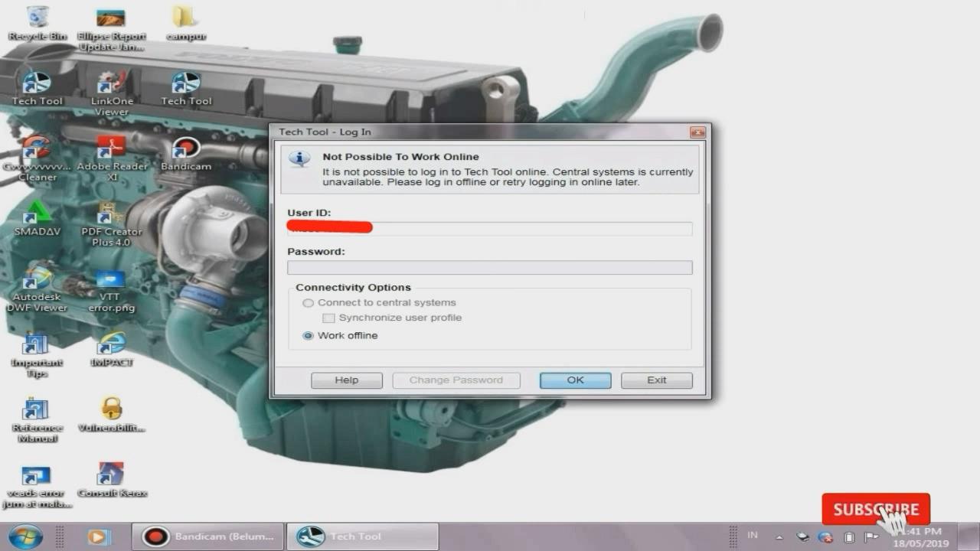Open the Bandicam desktop shortcut
The width and height of the screenshot is (980, 551).
coord(186,152)
